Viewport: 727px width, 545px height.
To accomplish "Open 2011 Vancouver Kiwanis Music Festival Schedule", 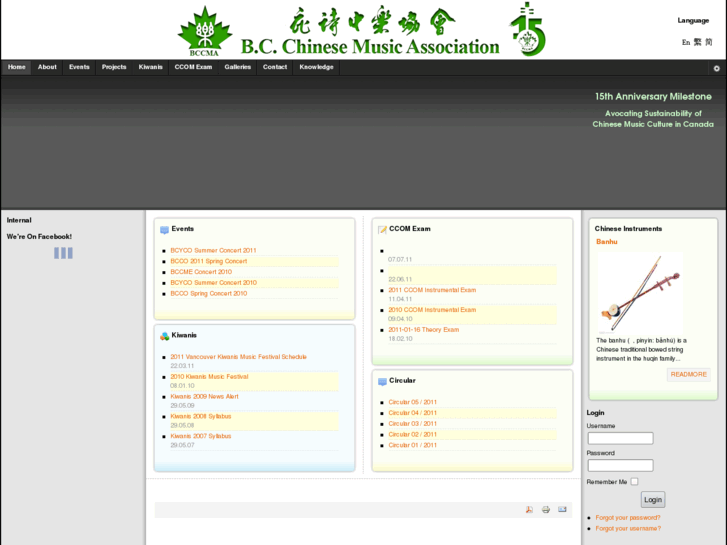I will [238, 357].
